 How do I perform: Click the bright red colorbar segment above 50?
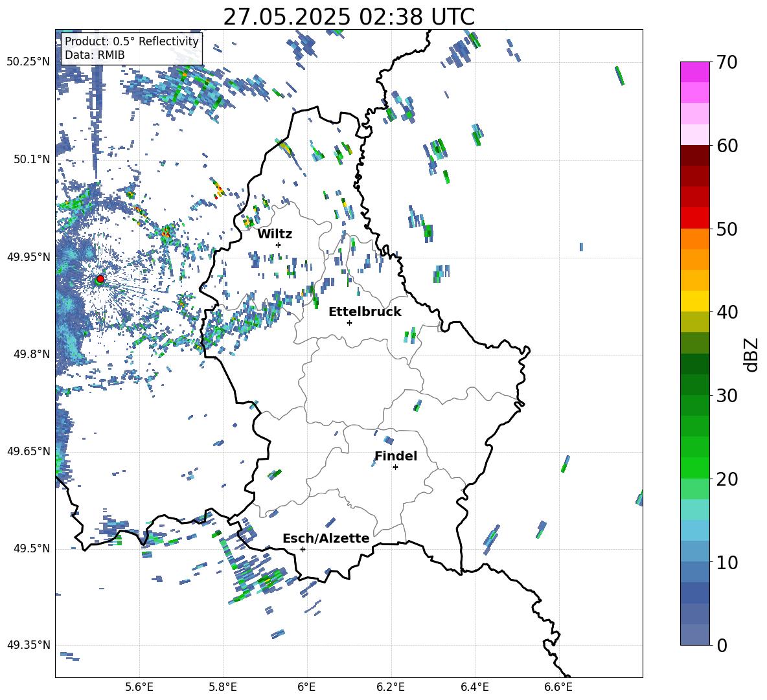click(695, 218)
